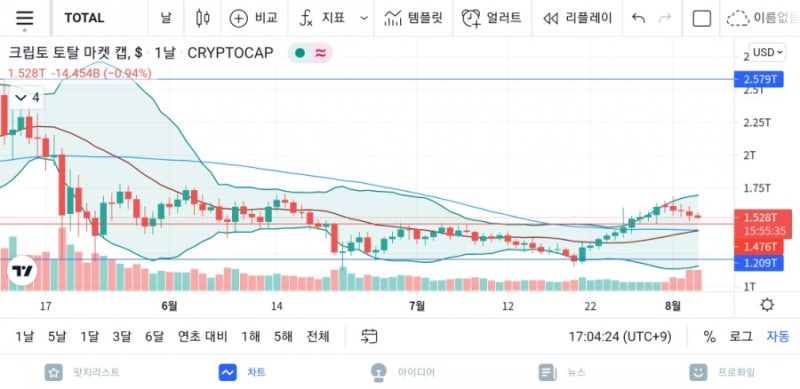
Task: Start 리플레이 bar replay
Action: [577, 18]
